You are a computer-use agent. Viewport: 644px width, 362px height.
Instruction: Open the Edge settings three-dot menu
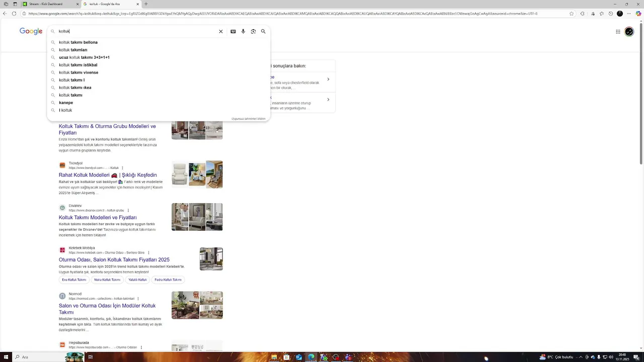629,14
